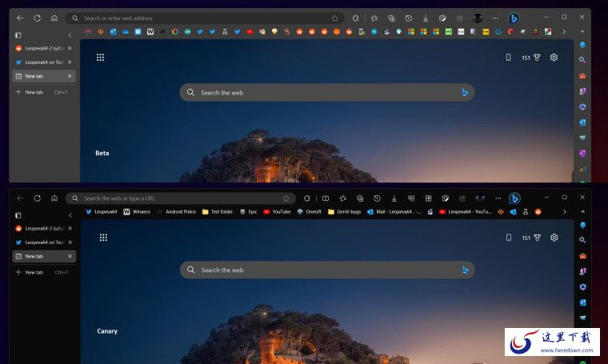Collapse the vertical tabs pane in Beta window
The image size is (608, 364).
click(70, 35)
